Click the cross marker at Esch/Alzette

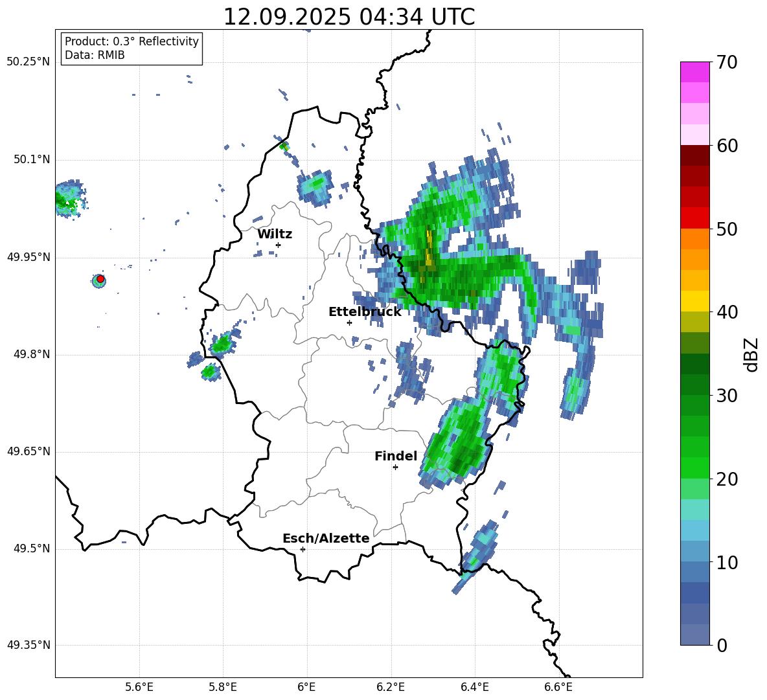click(303, 549)
